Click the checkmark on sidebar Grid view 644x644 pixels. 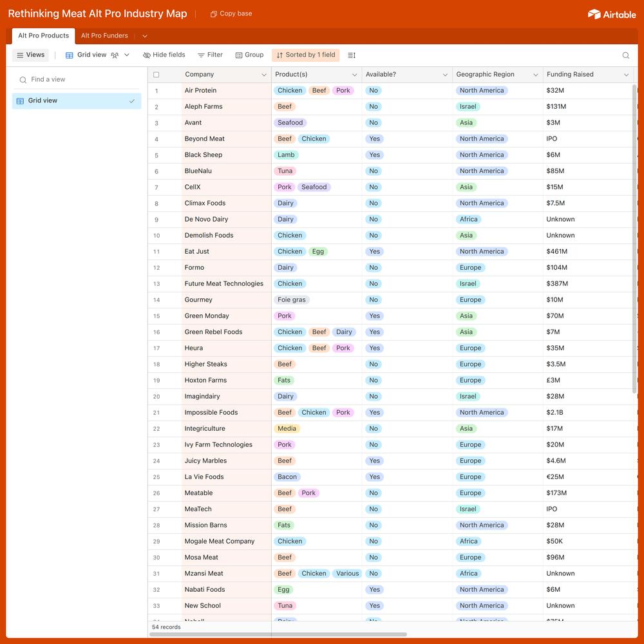132,101
